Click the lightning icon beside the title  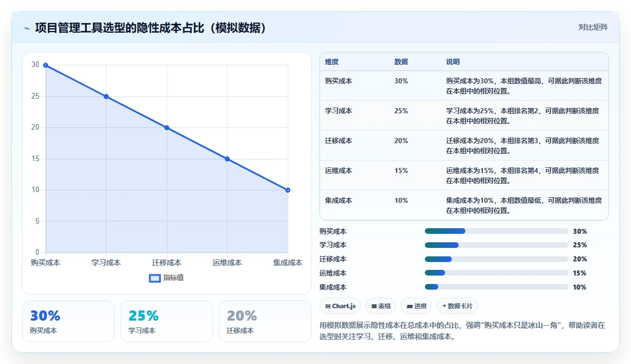tap(27, 28)
